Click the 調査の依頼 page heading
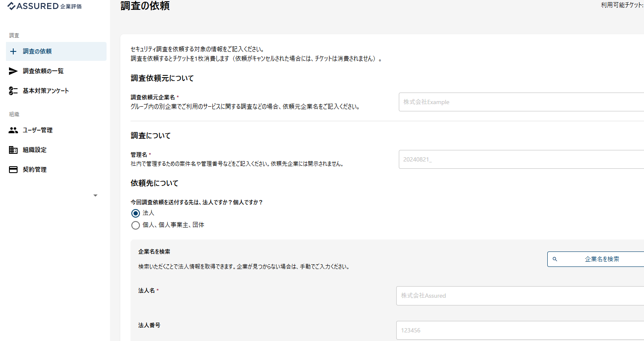The height and width of the screenshot is (341, 644). pos(145,6)
